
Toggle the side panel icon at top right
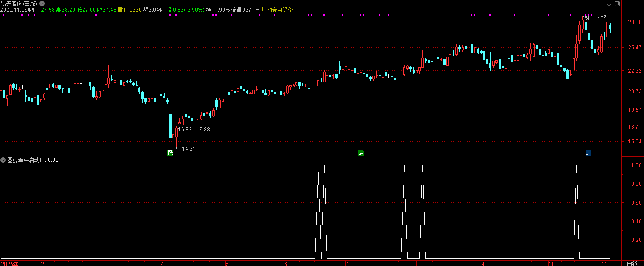point(617,4)
